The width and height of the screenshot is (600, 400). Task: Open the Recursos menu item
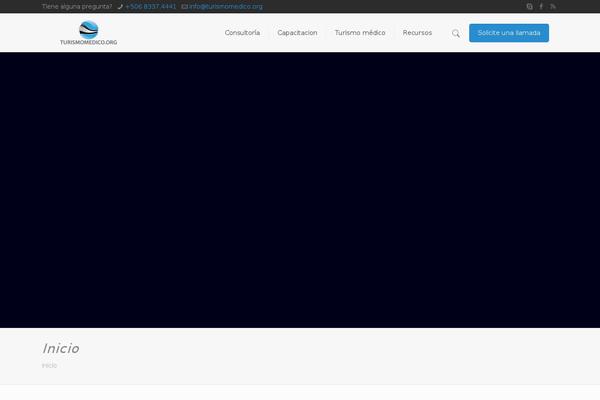tap(417, 33)
